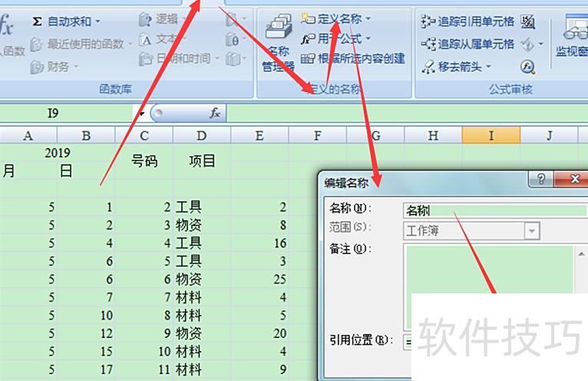This screenshot has height=381, width=588.
Task: Click the help question mark in 编辑名称 dialog
Action: click(x=540, y=179)
